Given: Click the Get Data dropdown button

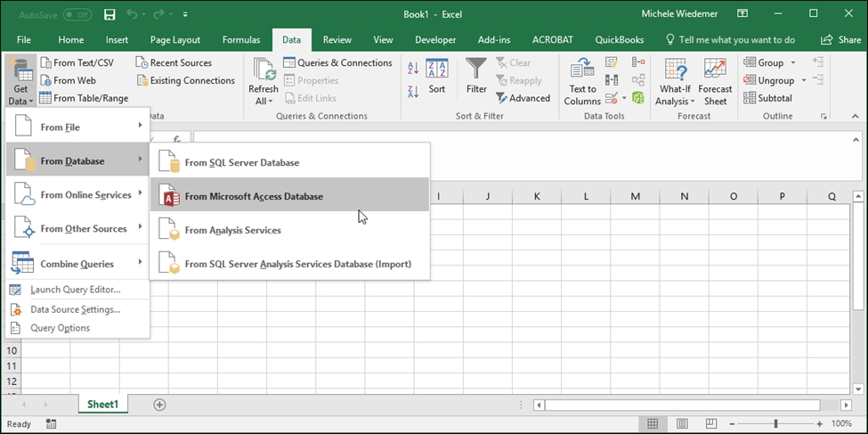Looking at the screenshot, I should point(21,81).
